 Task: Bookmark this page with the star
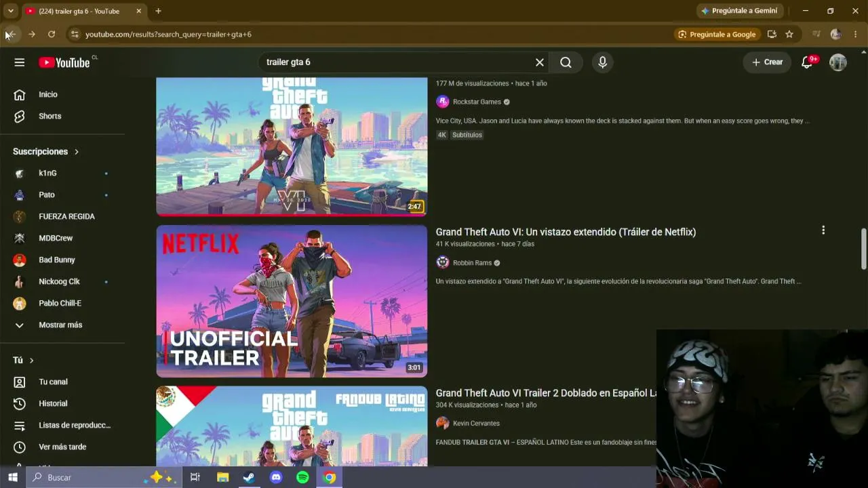click(789, 35)
